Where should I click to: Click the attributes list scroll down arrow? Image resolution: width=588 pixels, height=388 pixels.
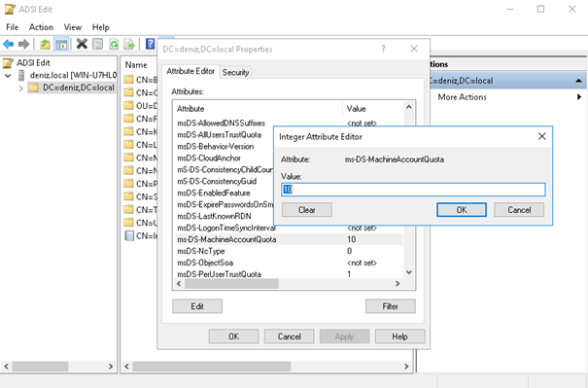click(x=409, y=272)
